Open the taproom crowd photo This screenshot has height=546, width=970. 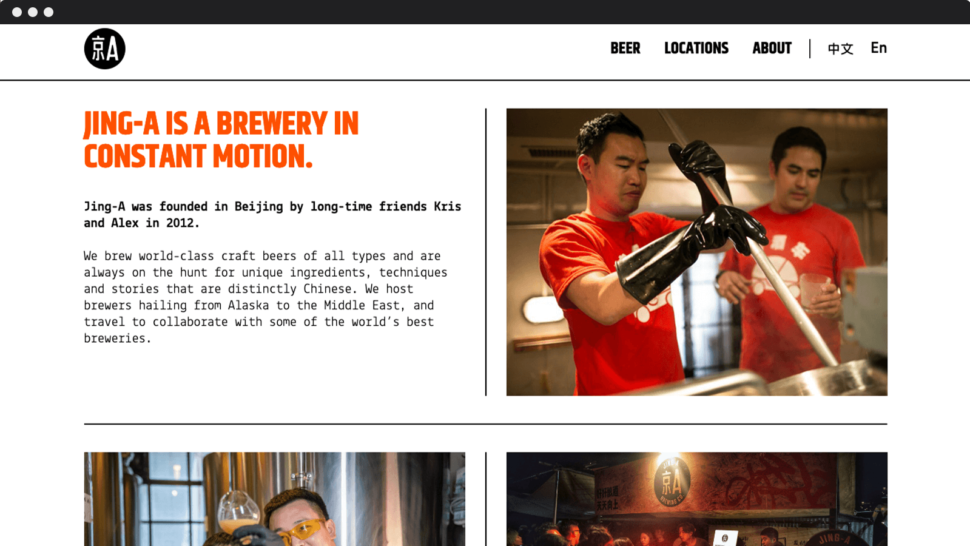coord(697,499)
